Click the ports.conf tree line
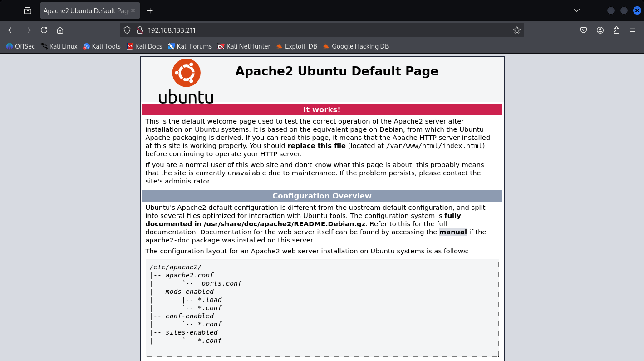Image resolution: width=644 pixels, height=361 pixels. coord(221,283)
